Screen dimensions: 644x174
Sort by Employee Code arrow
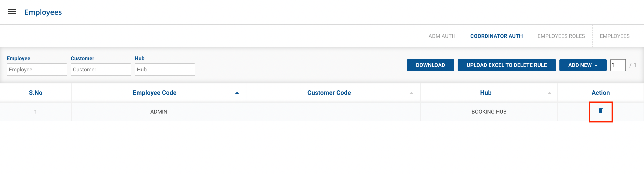coord(237,93)
